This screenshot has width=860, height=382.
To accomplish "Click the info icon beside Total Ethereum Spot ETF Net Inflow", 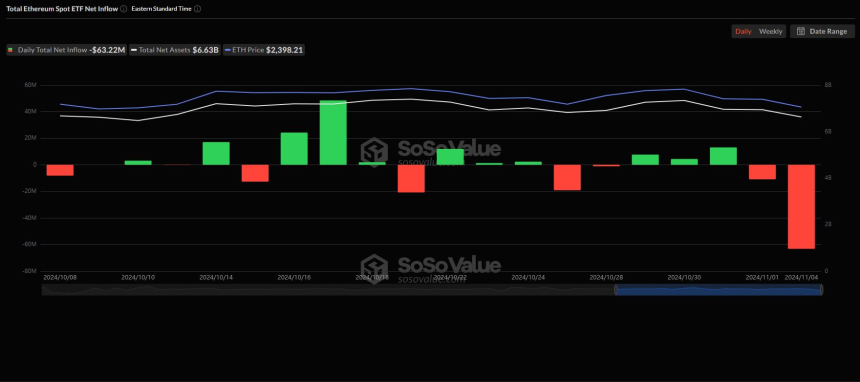I will (x=123, y=9).
